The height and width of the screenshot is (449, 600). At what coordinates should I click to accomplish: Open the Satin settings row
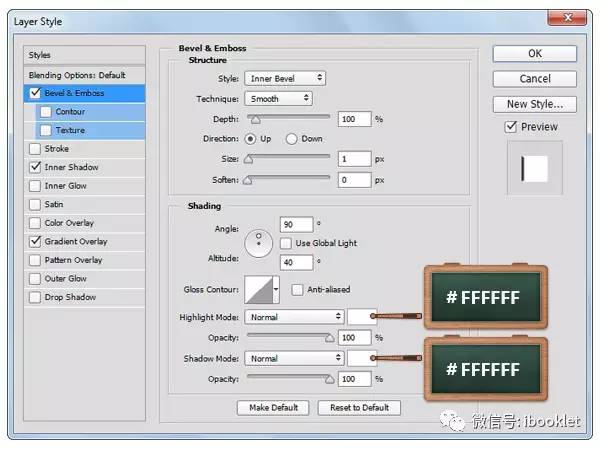point(85,204)
